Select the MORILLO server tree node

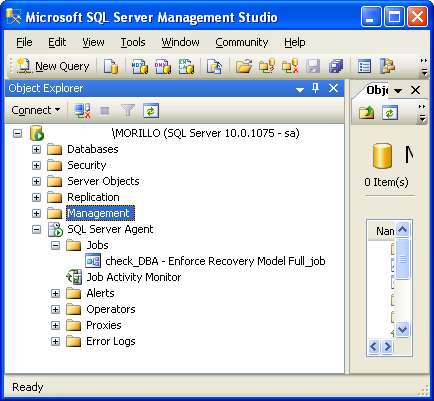click(206, 133)
